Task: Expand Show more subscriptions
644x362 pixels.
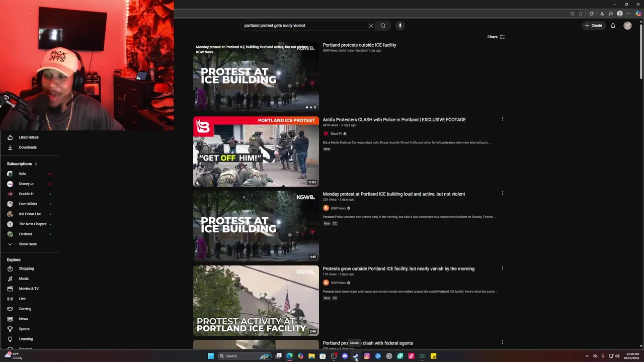Action: click(28, 244)
